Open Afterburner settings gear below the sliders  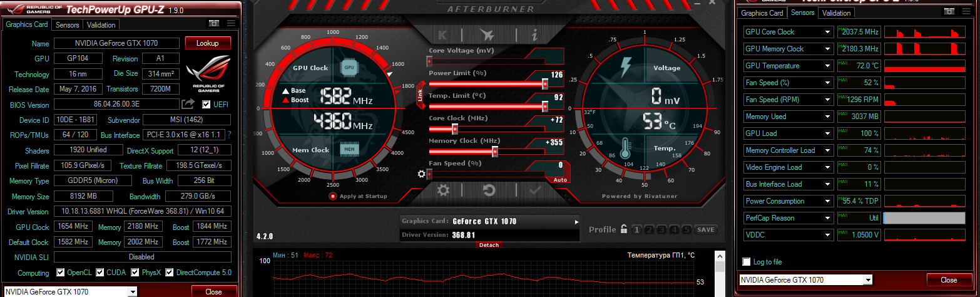[443, 190]
